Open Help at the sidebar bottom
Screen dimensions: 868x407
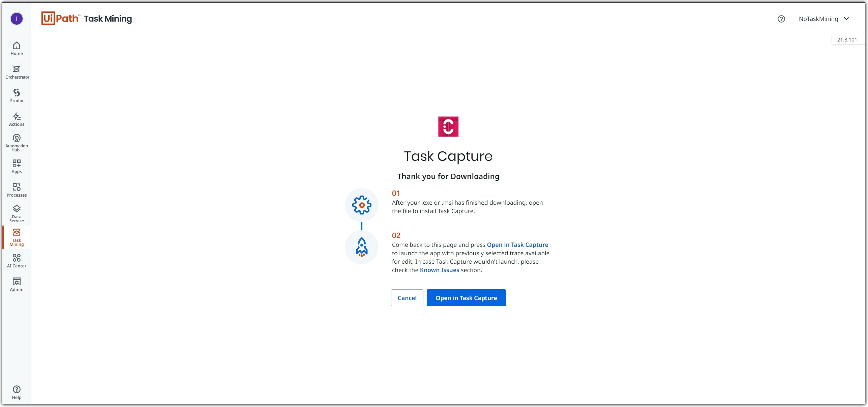(x=17, y=393)
